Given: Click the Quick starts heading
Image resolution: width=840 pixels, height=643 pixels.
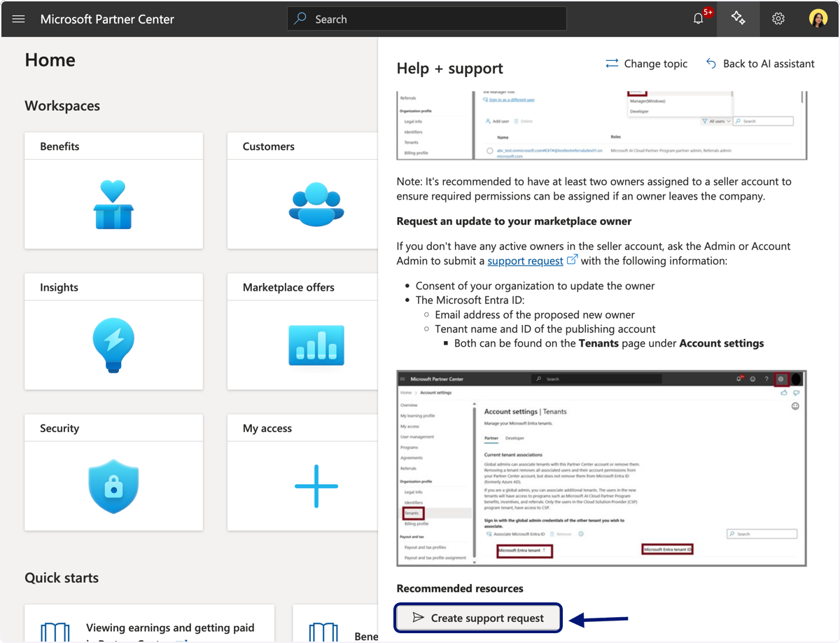Looking at the screenshot, I should click(62, 578).
